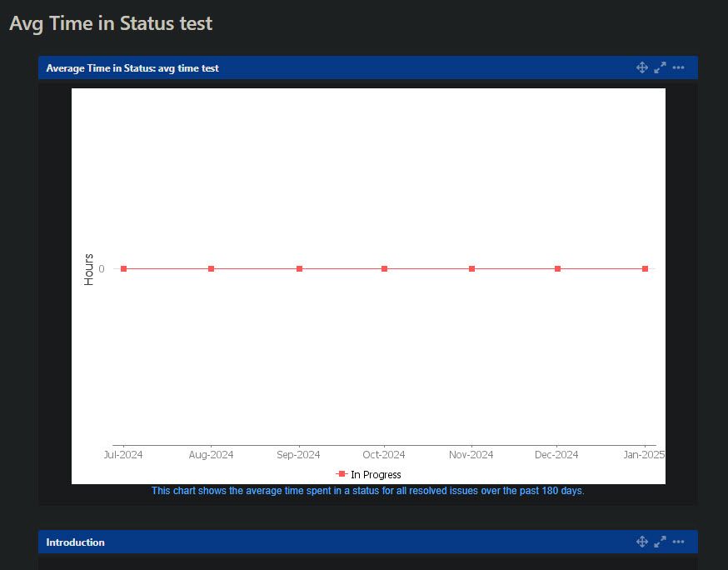The image size is (728, 570).
Task: Click the Oct-2024 point on the trend line
Action: [383, 268]
